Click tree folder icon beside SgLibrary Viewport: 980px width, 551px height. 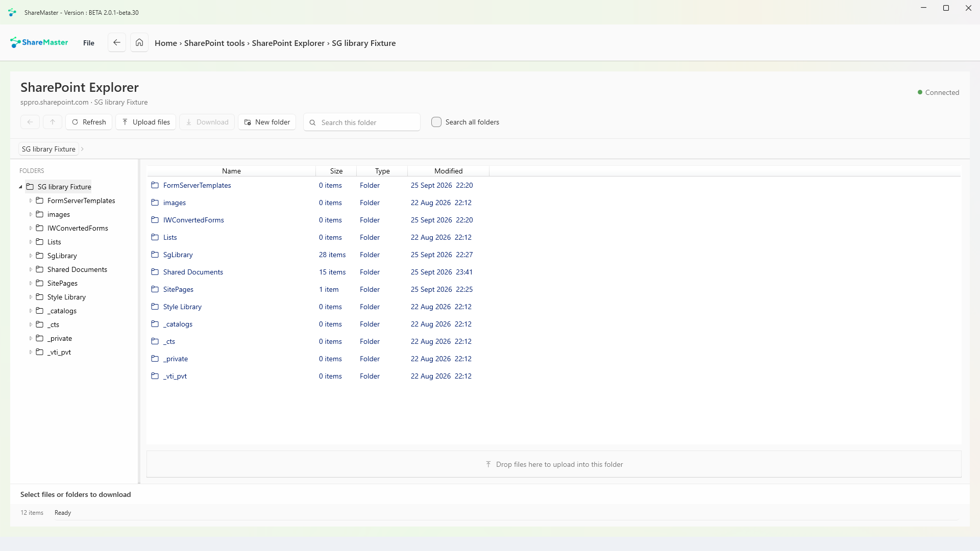point(39,256)
